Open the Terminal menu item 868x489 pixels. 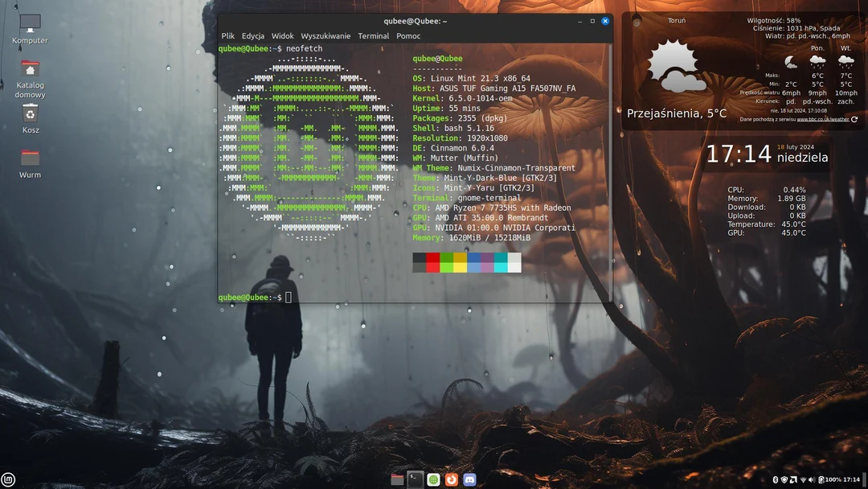point(373,35)
